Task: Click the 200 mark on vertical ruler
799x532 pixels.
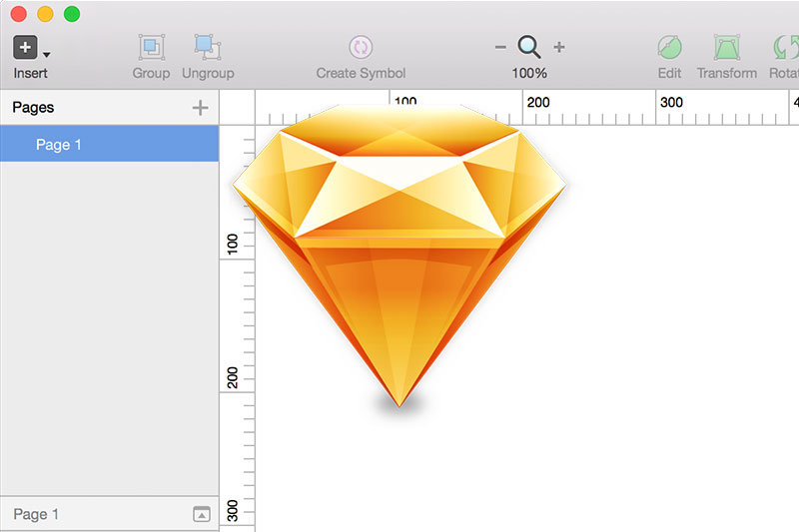Action: pos(233,377)
